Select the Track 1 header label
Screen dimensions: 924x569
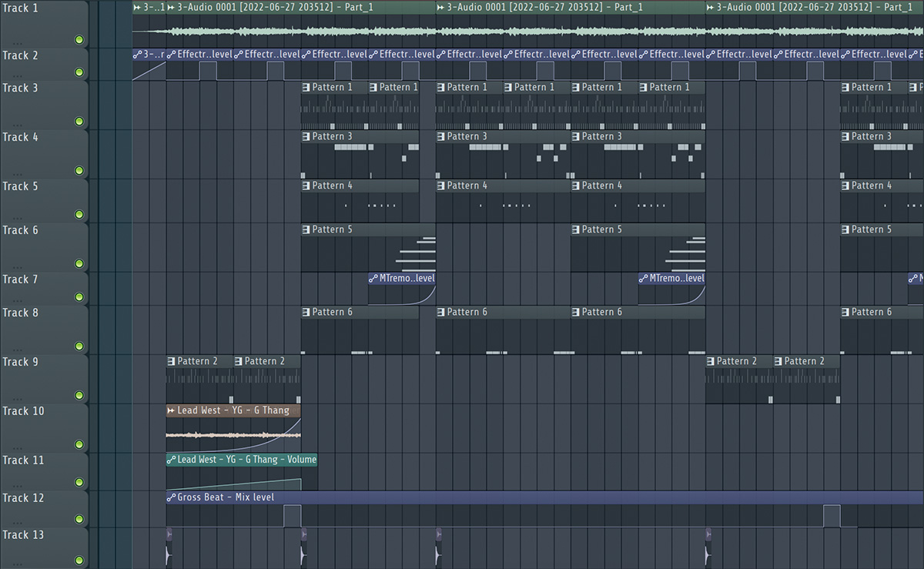pyautogui.click(x=20, y=8)
